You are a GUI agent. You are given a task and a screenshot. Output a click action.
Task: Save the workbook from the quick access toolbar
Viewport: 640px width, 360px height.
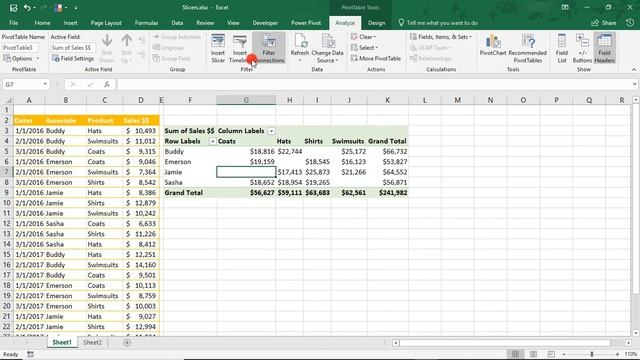pos(13,7)
